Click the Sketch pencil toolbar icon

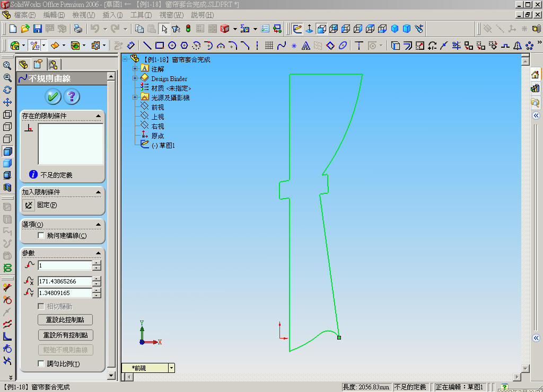tap(297, 29)
